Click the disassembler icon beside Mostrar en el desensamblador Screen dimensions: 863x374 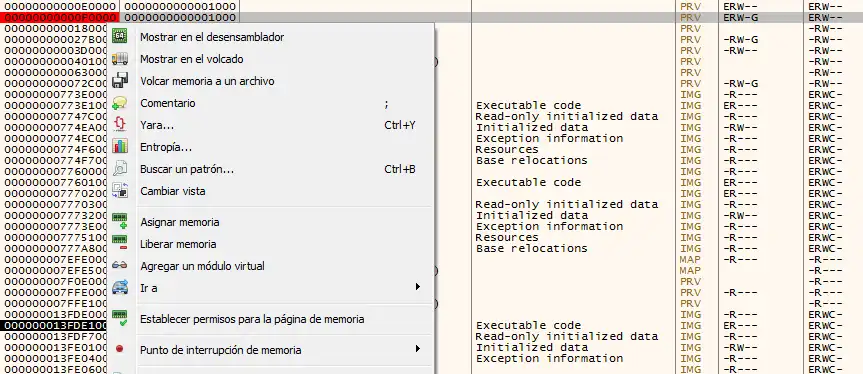(x=119, y=37)
